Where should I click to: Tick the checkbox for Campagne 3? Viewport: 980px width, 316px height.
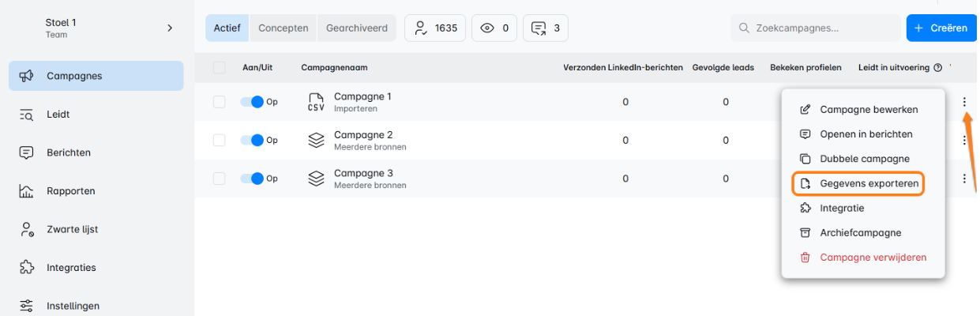[x=220, y=179]
